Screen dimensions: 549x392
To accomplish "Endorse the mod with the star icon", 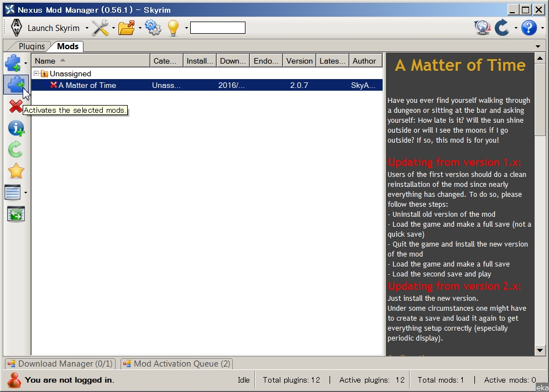I will click(15, 171).
